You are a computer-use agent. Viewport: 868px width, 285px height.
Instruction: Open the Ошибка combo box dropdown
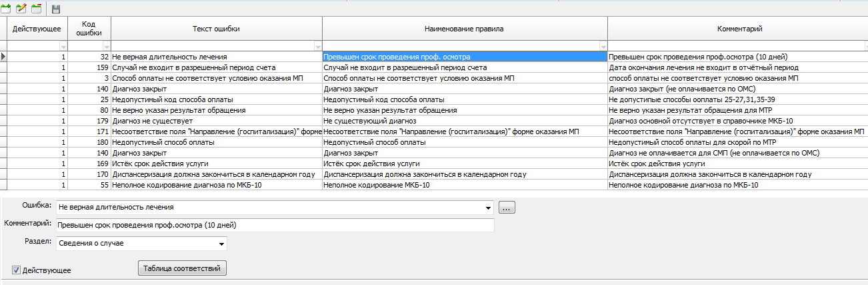coord(490,208)
